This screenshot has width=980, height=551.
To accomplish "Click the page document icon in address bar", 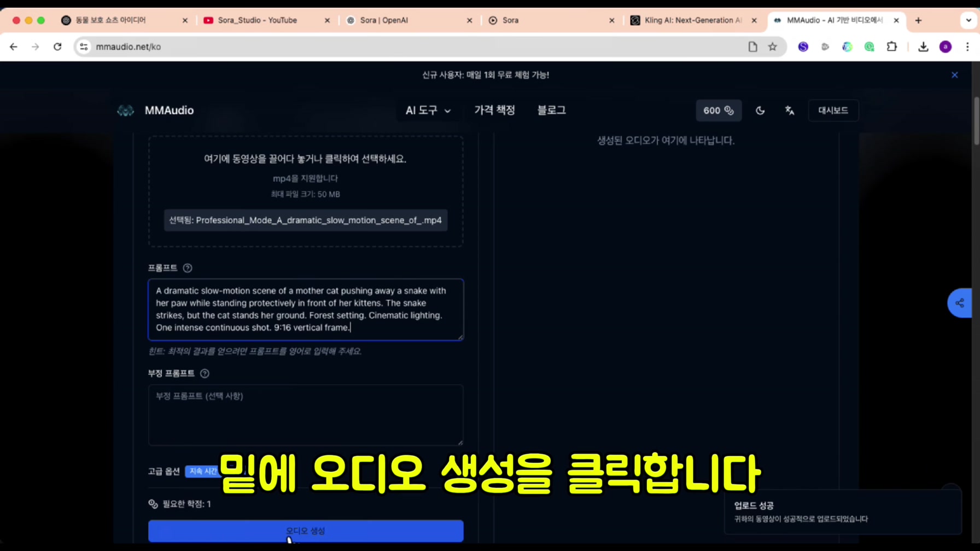I will pyautogui.click(x=752, y=47).
